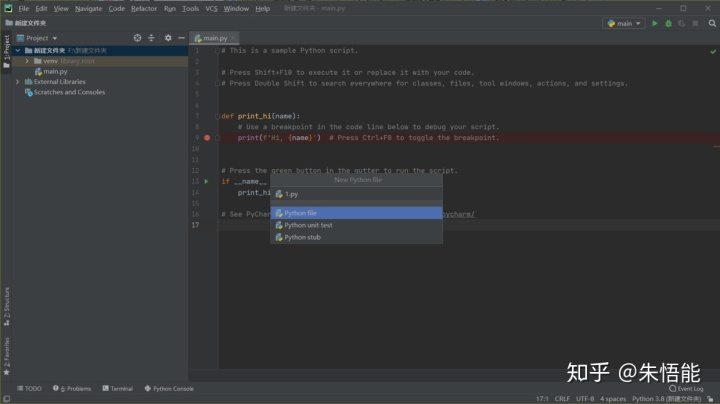
Task: Open the Problems tool window
Action: pyautogui.click(x=72, y=388)
